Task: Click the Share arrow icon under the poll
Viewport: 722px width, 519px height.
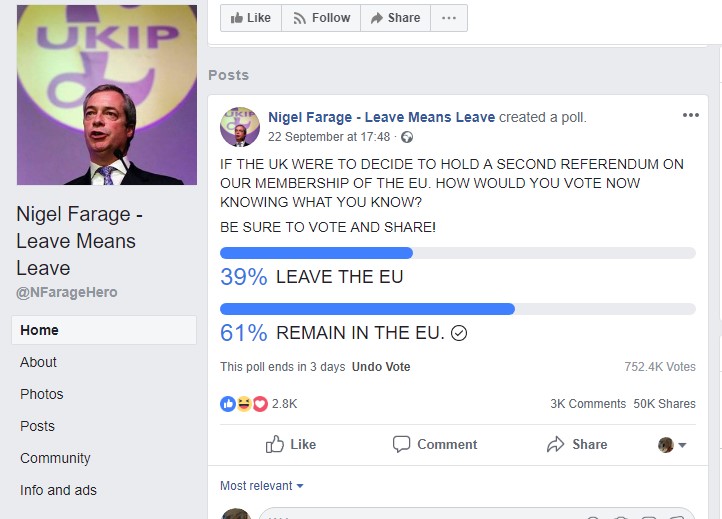Action: (x=557, y=444)
